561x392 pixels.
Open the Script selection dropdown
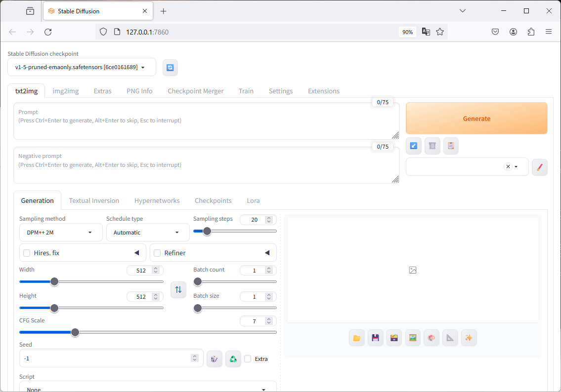coord(147,388)
